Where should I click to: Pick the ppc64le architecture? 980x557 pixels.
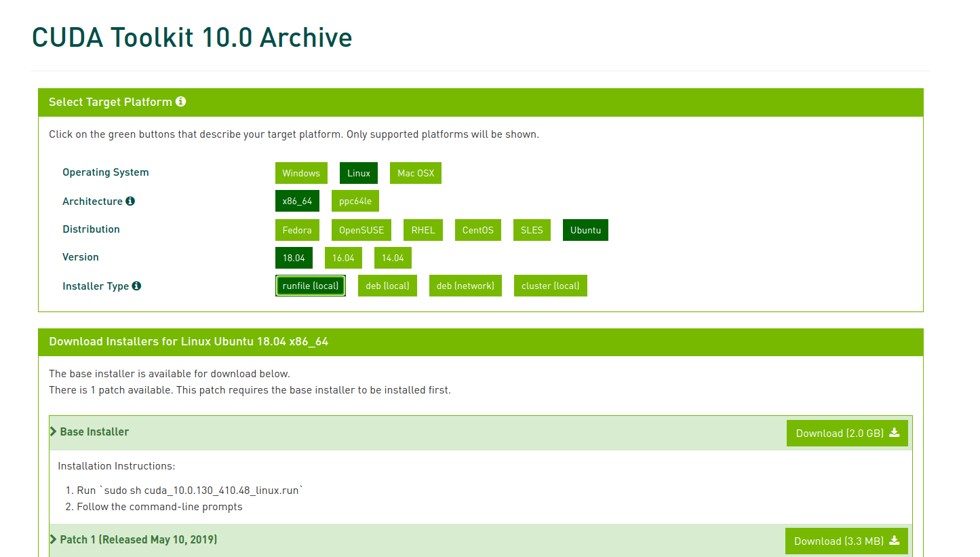[355, 201]
